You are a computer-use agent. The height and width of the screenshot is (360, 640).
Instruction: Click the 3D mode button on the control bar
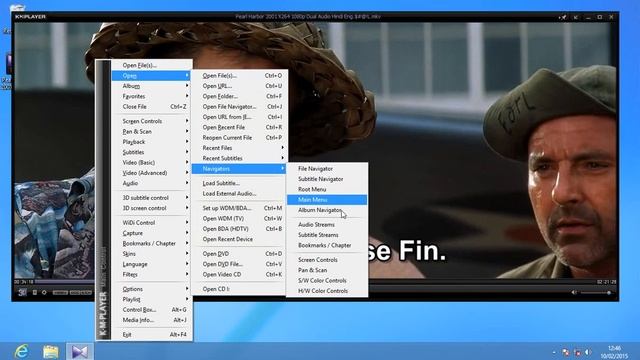pos(22,292)
